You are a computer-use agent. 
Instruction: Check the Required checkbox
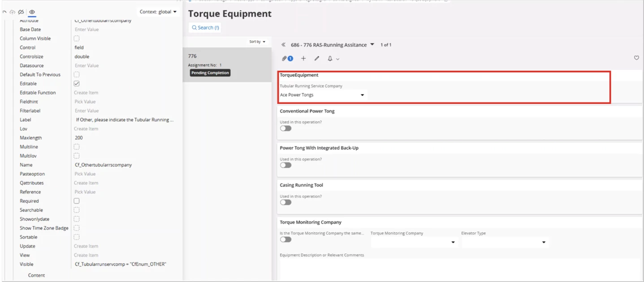tap(77, 201)
